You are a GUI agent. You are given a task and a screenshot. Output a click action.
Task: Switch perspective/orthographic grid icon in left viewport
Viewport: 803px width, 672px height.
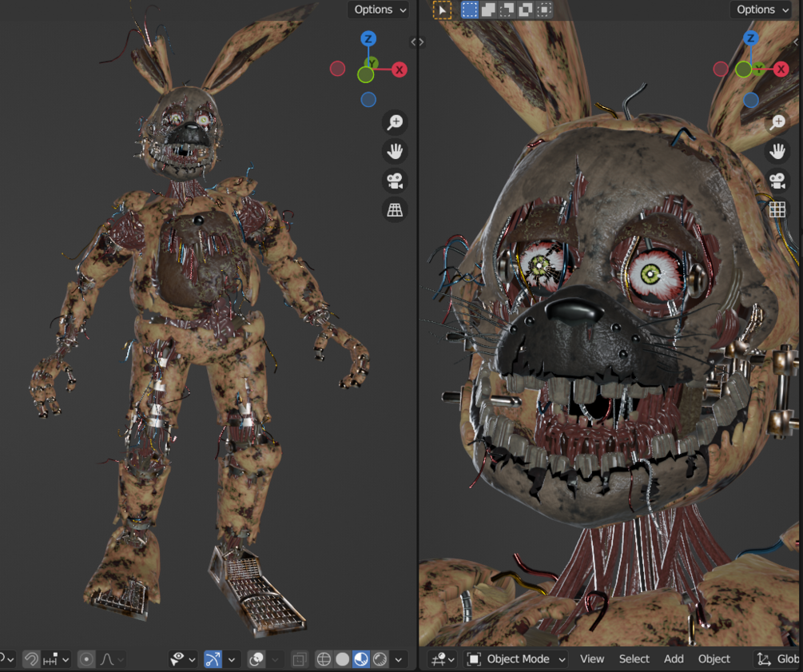pos(395,210)
